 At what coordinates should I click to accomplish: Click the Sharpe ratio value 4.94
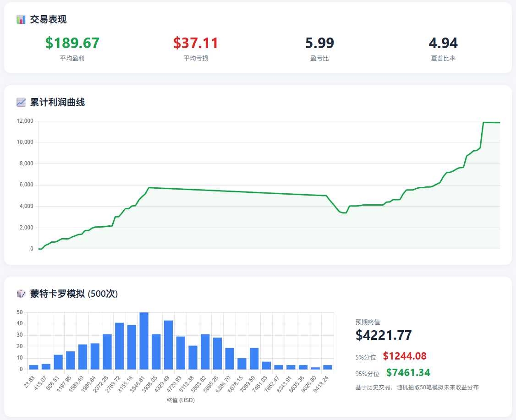(x=443, y=43)
